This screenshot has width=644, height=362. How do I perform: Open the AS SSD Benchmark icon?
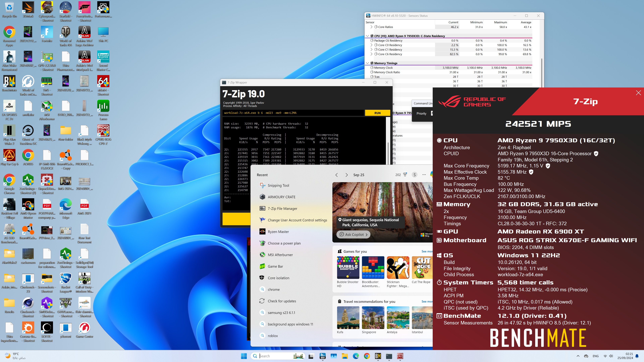9,233
